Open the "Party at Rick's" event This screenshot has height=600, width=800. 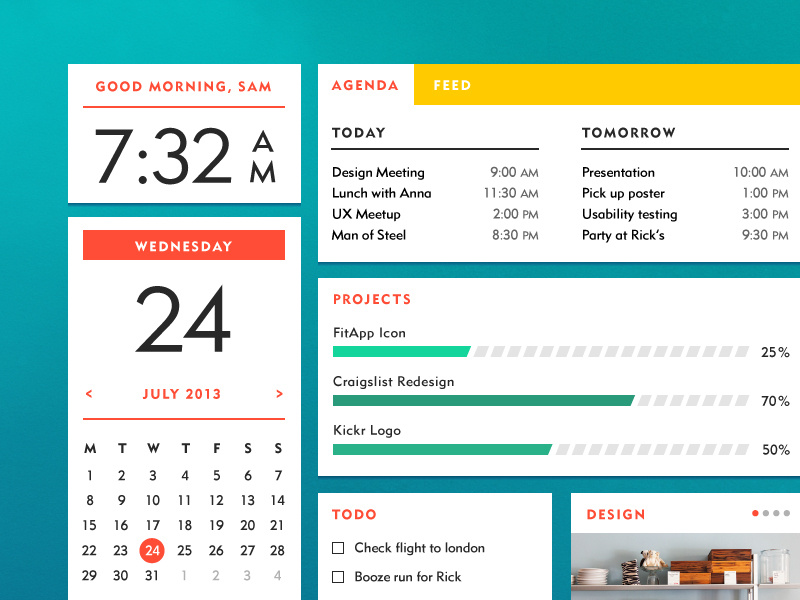click(x=625, y=235)
